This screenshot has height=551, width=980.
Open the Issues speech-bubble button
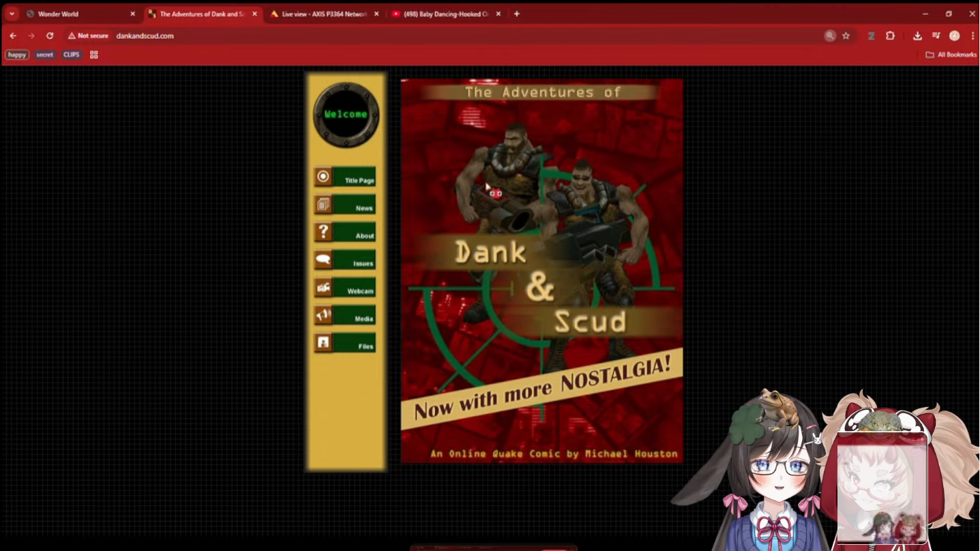click(344, 260)
